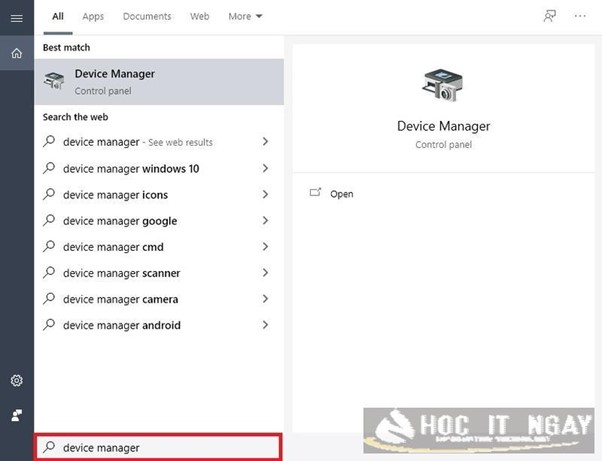Screen dimensions: 602x461
Task: Click the 'device manager' search input field
Action: [x=159, y=447]
